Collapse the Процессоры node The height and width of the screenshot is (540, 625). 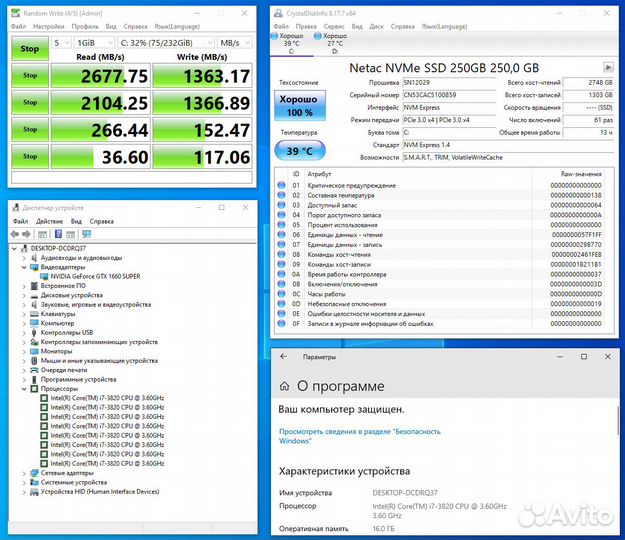tap(24, 389)
